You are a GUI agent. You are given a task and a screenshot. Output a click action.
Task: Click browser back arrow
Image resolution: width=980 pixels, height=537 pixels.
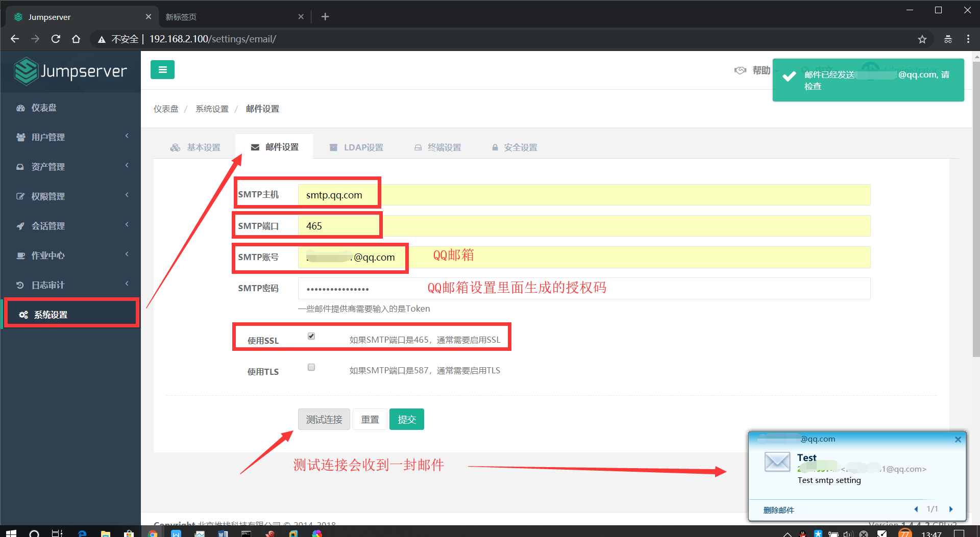click(15, 39)
